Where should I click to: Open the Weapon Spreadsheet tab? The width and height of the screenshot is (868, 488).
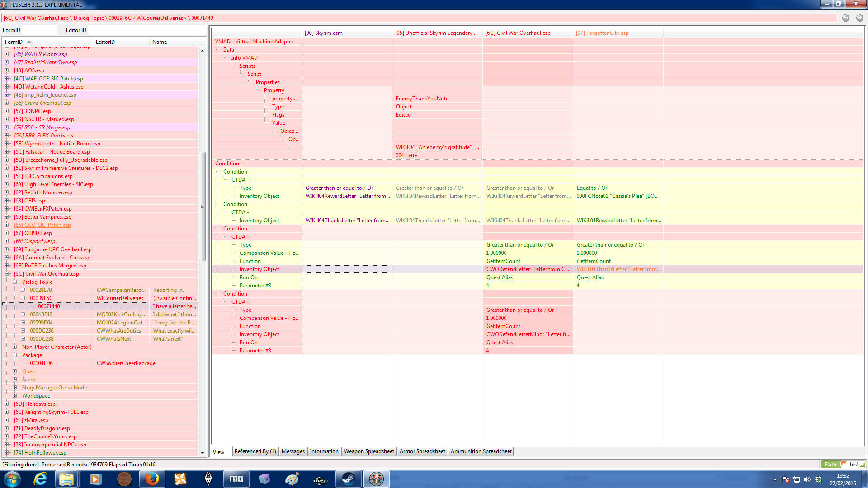pyautogui.click(x=368, y=451)
